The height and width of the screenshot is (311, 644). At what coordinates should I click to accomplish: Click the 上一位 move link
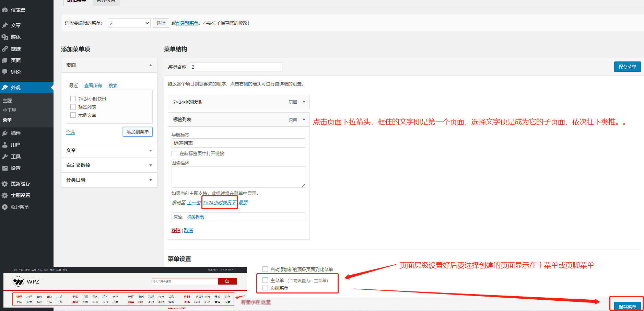[194, 203]
